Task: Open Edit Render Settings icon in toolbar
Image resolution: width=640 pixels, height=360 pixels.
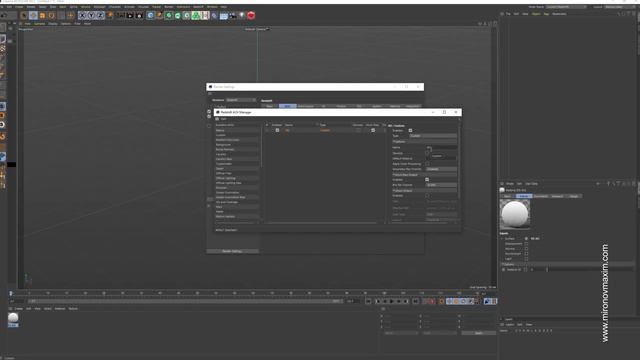Action: pyautogui.click(x=139, y=16)
